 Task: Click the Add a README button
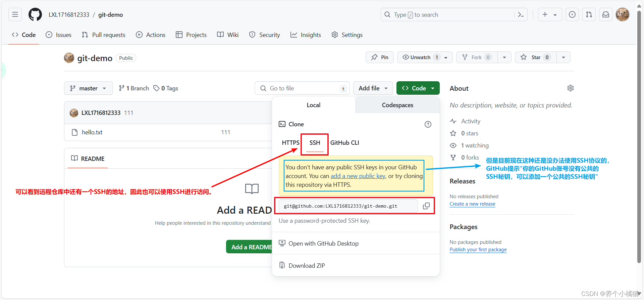250,247
